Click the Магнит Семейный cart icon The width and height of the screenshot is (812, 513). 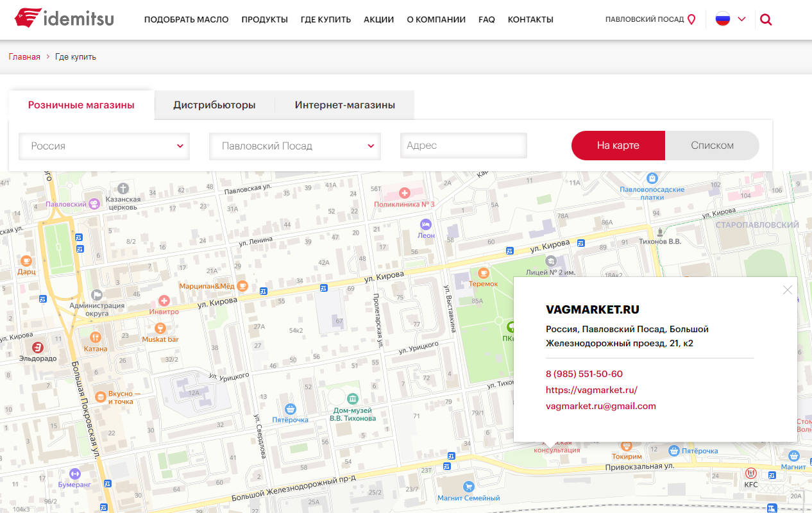[468, 487]
